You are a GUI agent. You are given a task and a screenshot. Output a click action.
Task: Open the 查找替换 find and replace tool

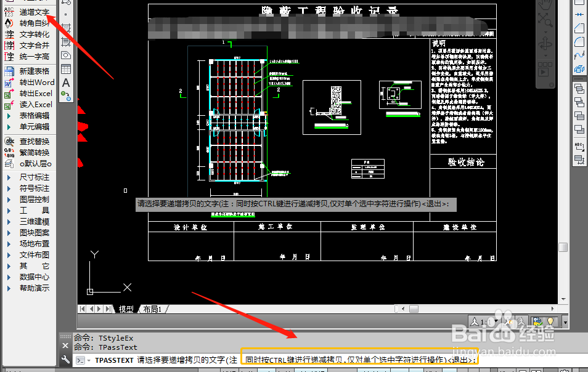pyautogui.click(x=27, y=141)
